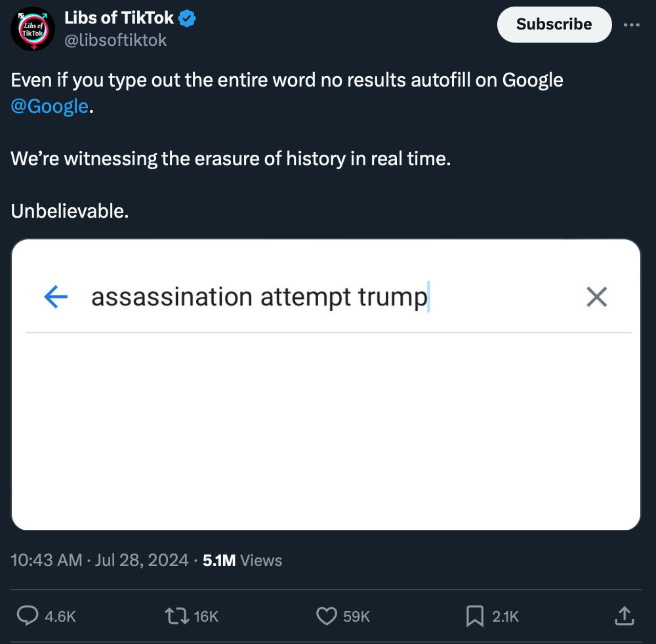The height and width of the screenshot is (644, 656).
Task: Open the 10:43 AM Jul 28, 2024 timestamp
Action: (x=100, y=560)
